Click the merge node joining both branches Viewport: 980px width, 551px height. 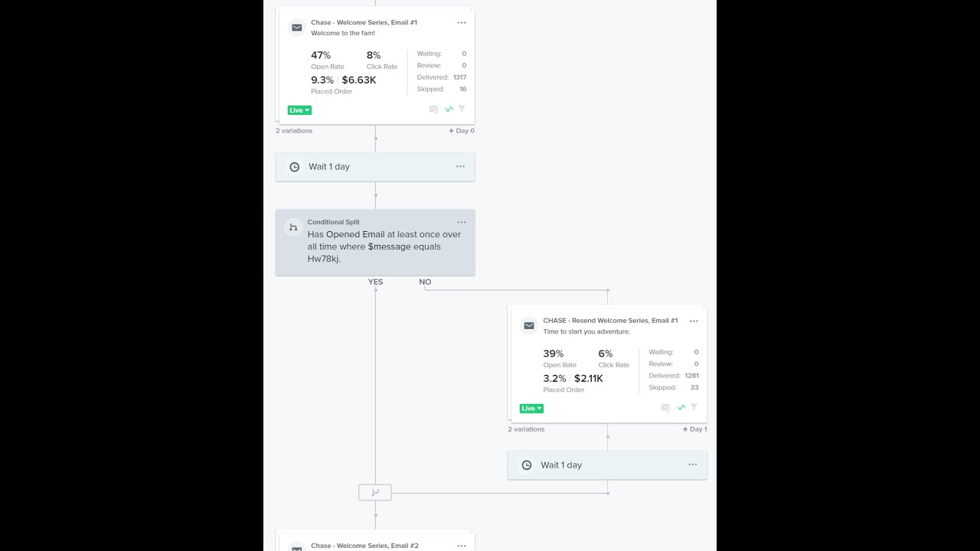375,493
